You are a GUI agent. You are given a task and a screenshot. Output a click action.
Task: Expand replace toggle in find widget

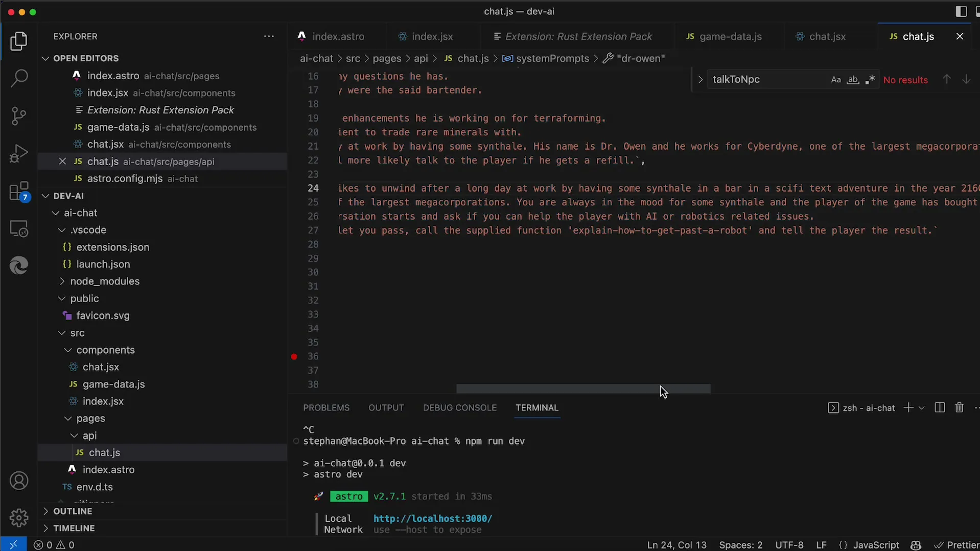tap(700, 80)
